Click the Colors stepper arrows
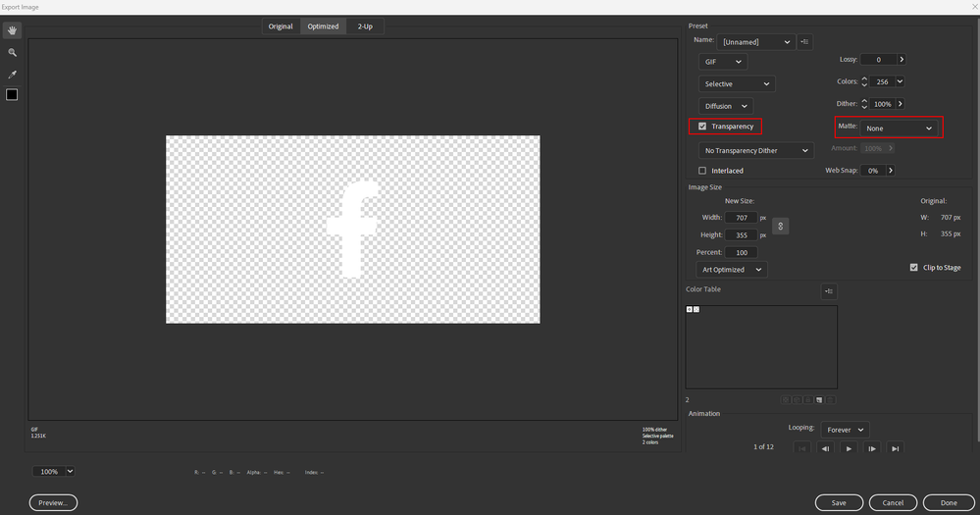980x515 pixels. coord(864,81)
